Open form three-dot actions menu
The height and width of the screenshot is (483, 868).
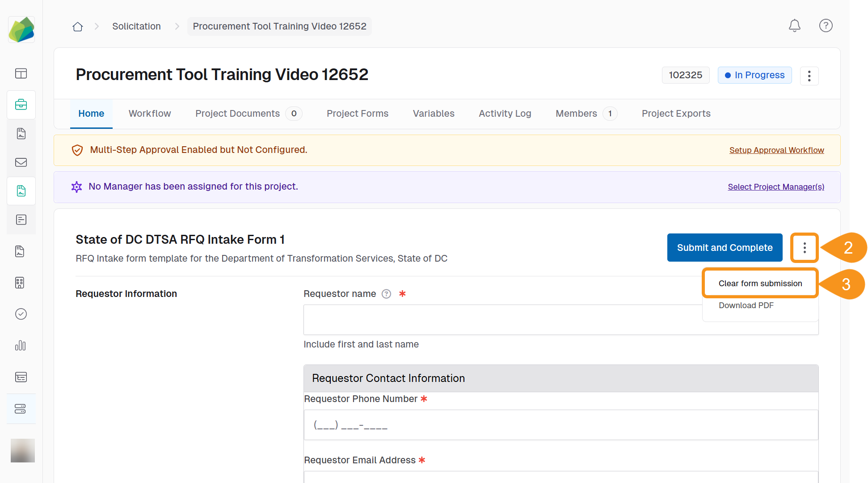coord(804,248)
